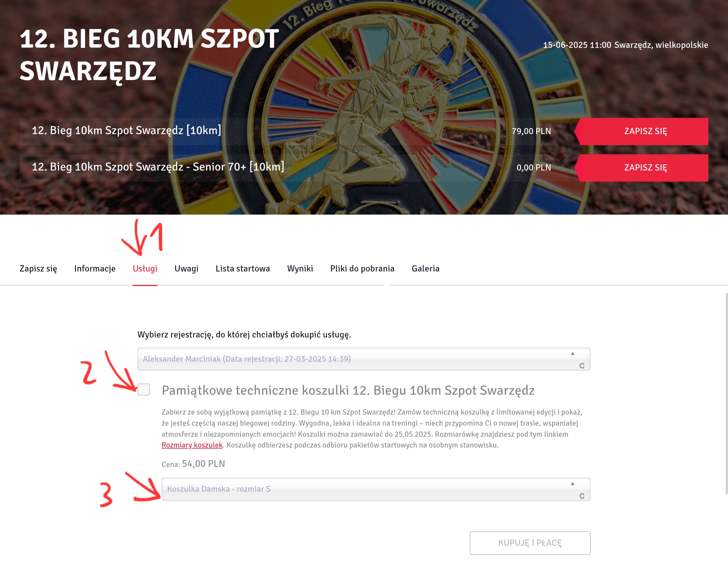This screenshot has width=728, height=571.
Task: Open the Rozmiary koszulek link
Action: click(x=192, y=445)
